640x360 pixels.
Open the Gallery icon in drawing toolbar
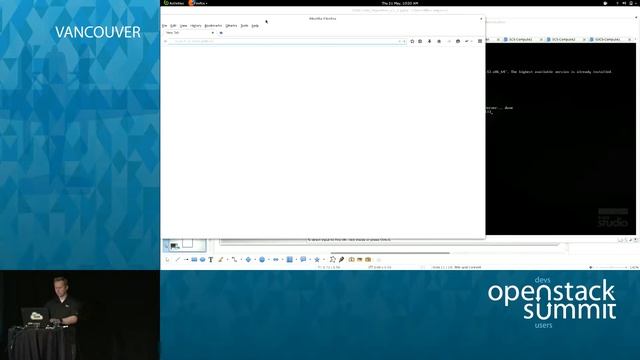pos(368,260)
